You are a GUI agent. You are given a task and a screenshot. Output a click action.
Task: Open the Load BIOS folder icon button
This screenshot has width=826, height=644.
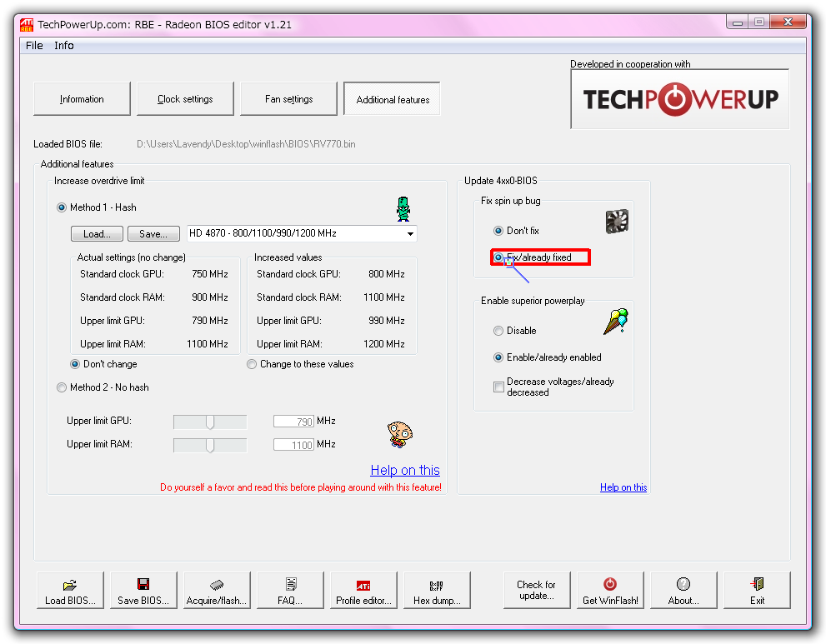[70, 591]
